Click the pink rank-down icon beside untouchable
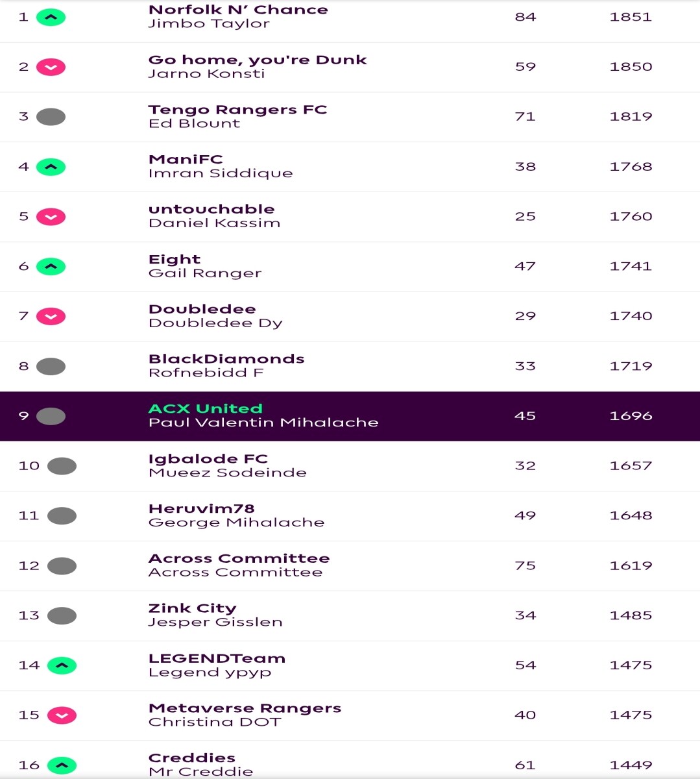Image resolution: width=700 pixels, height=779 pixels. click(x=51, y=217)
